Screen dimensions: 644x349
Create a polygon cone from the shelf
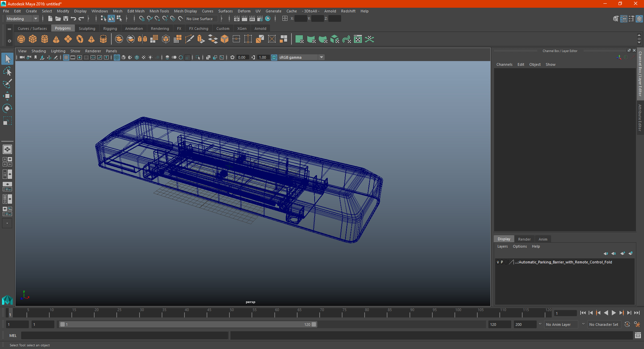coord(56,39)
